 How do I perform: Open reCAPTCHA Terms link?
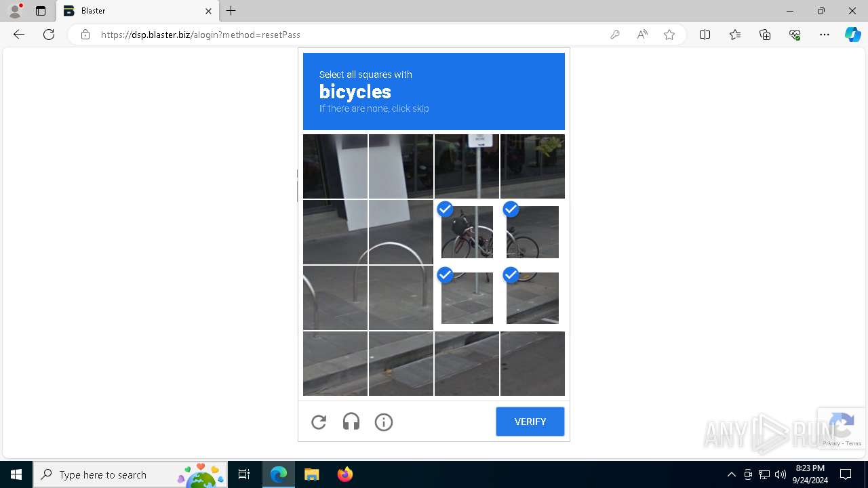(x=854, y=443)
